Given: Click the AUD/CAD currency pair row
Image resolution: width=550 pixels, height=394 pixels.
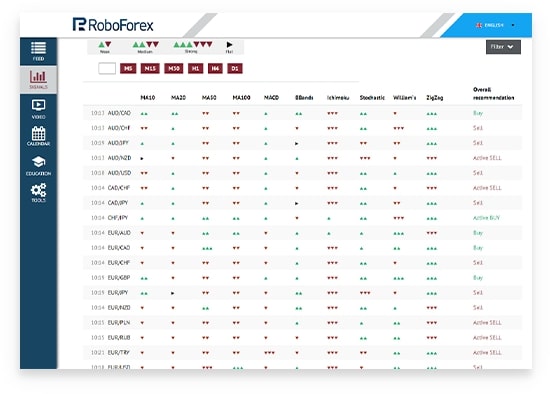Looking at the screenshot, I should [302, 113].
